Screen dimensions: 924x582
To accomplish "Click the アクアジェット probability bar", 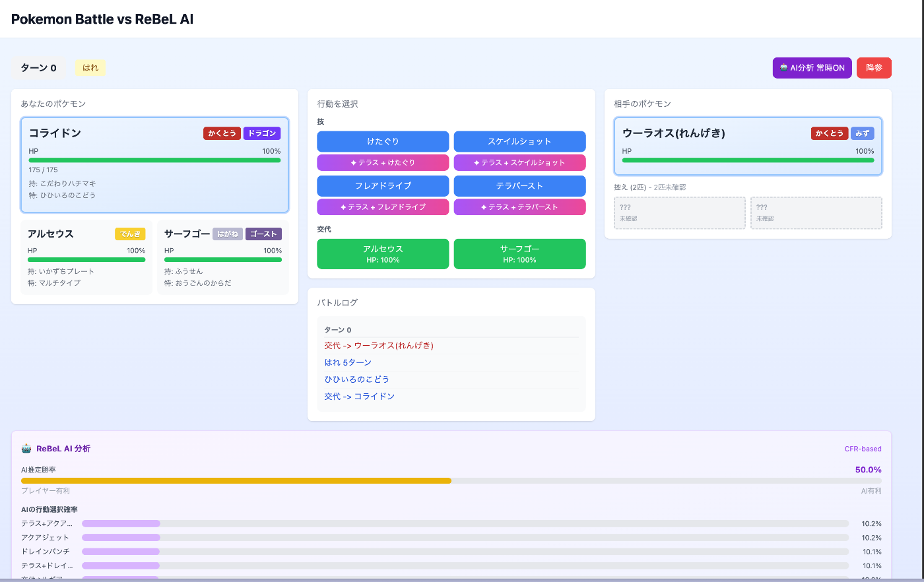I will [465, 538].
